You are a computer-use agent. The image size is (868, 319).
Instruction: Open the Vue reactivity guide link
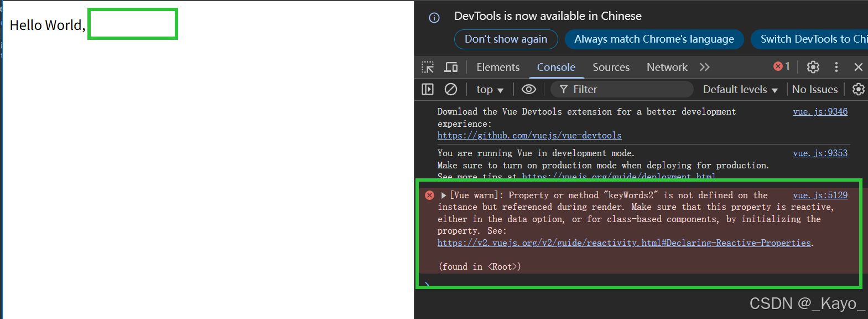point(624,243)
